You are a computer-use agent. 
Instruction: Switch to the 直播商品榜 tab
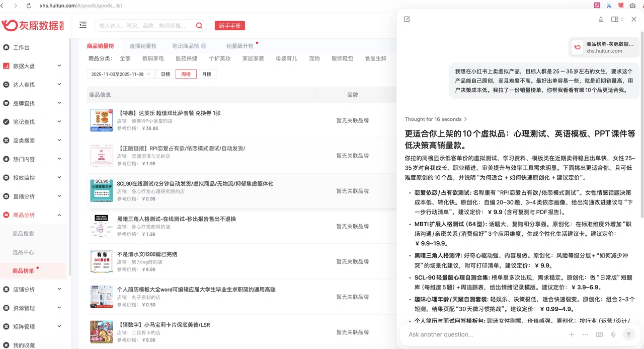[x=143, y=45]
